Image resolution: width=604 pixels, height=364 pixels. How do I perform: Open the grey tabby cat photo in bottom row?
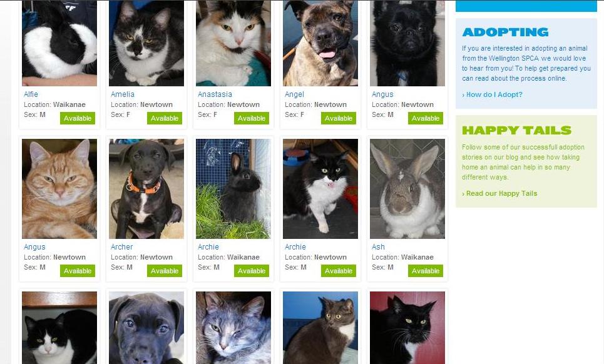pos(233,328)
